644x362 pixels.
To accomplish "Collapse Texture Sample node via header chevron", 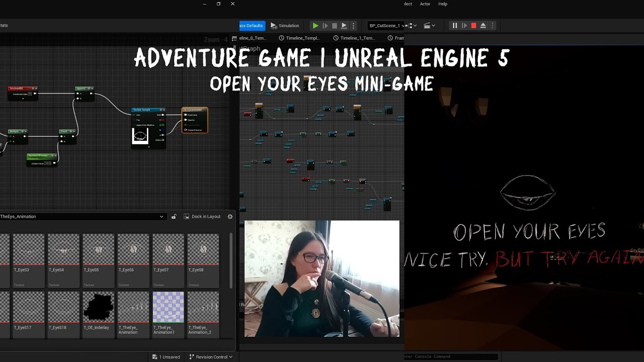I will (163, 110).
